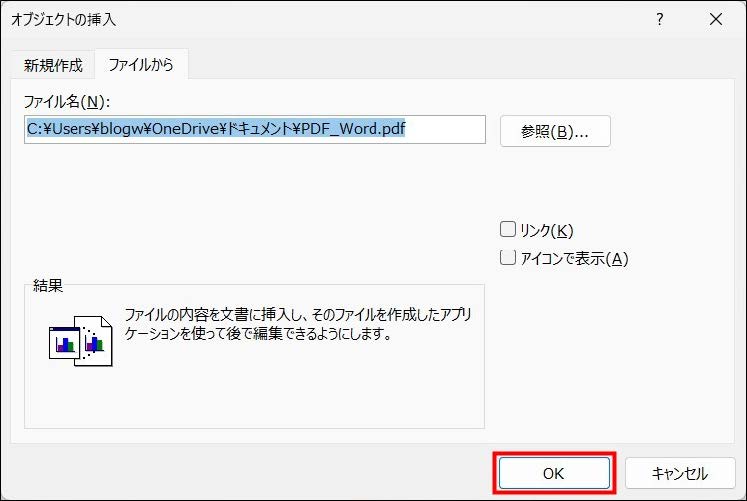Tick the アイコンで表示(A) checkbox
Viewport: 747px width, 501px height.
tap(508, 258)
